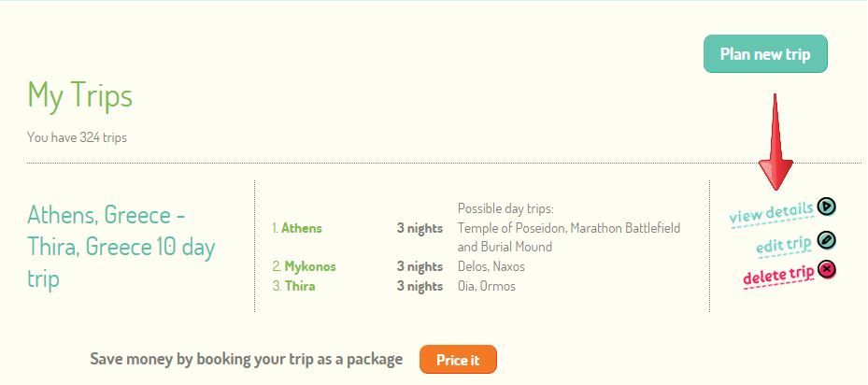
Task: Open the view details link
Action: click(x=771, y=215)
